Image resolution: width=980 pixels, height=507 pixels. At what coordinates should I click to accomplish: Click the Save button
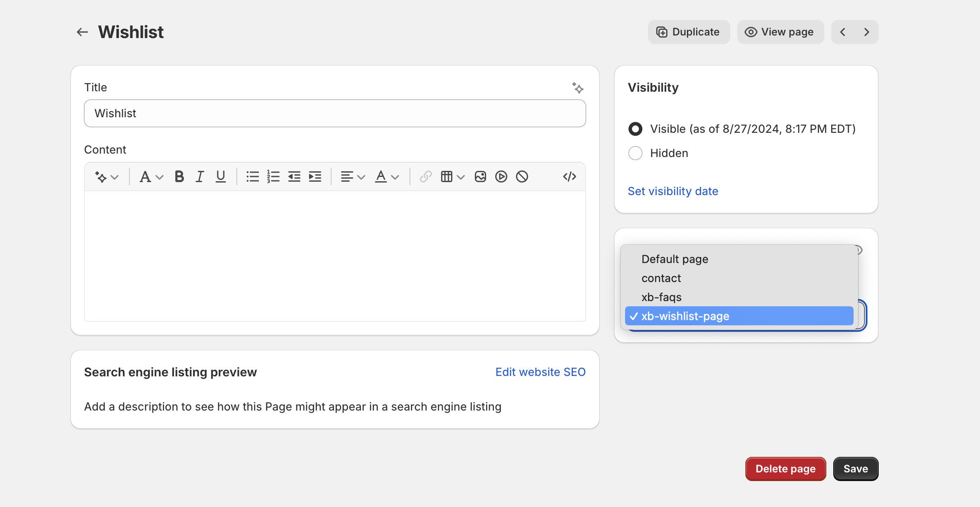[x=855, y=469]
